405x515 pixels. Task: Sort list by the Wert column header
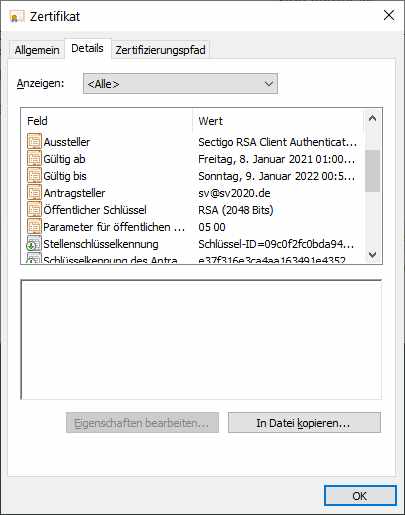pos(278,121)
